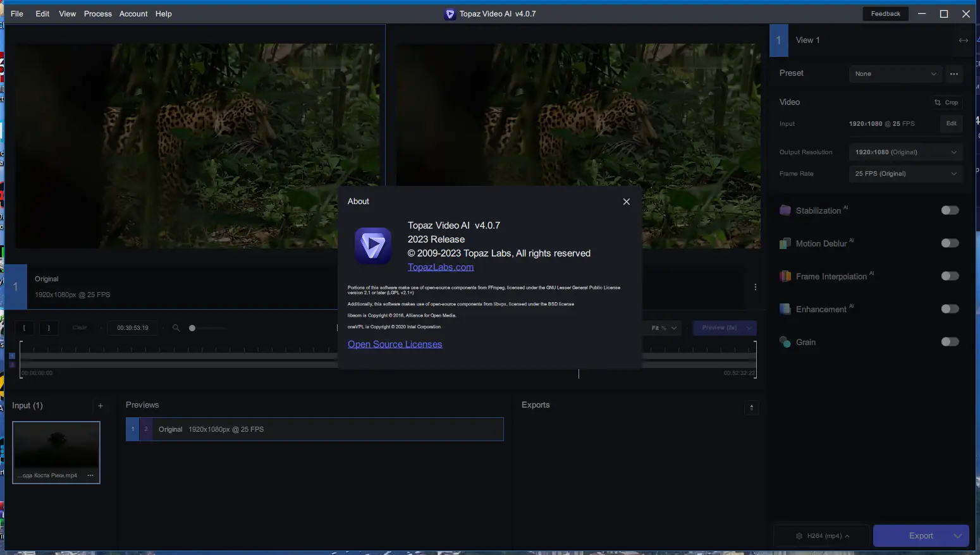Open the Preview duration dropdown arrow
Viewport: 980px width, 555px height.
(750, 328)
